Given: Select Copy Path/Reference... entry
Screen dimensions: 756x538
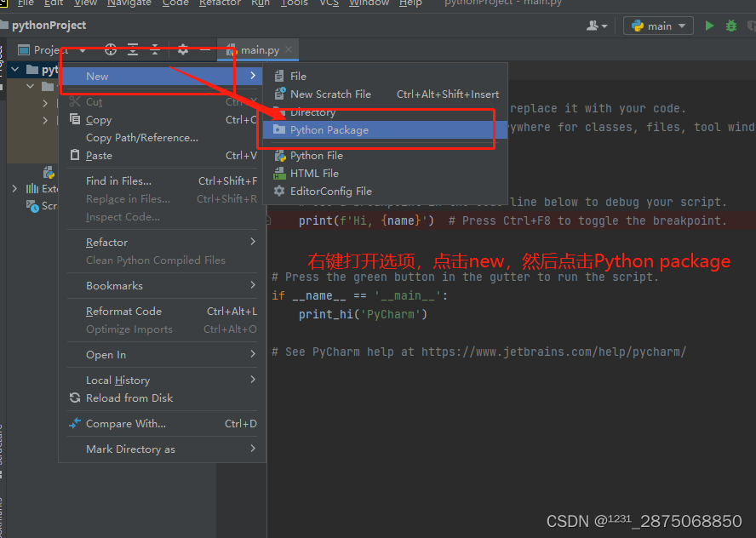Looking at the screenshot, I should [162, 137].
